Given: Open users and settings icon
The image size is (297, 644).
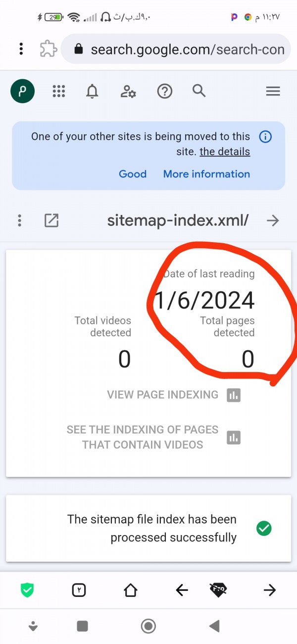Looking at the screenshot, I should click(x=128, y=91).
